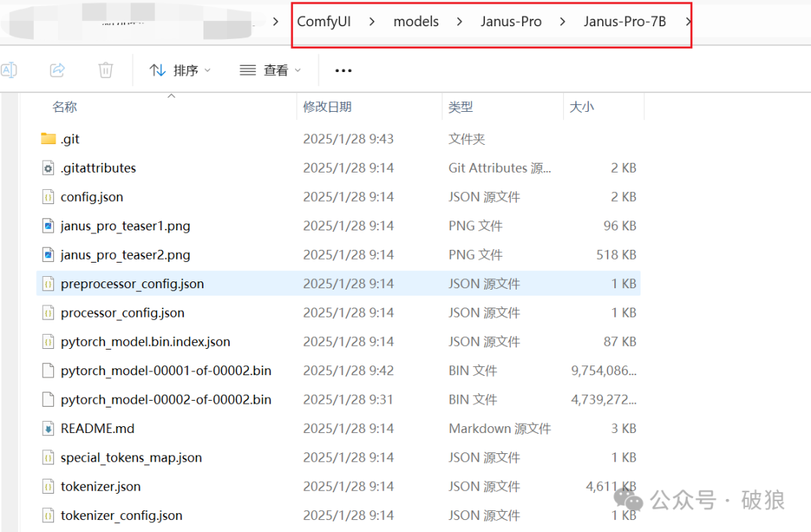Click 3 KB size of README.md

(x=623, y=428)
